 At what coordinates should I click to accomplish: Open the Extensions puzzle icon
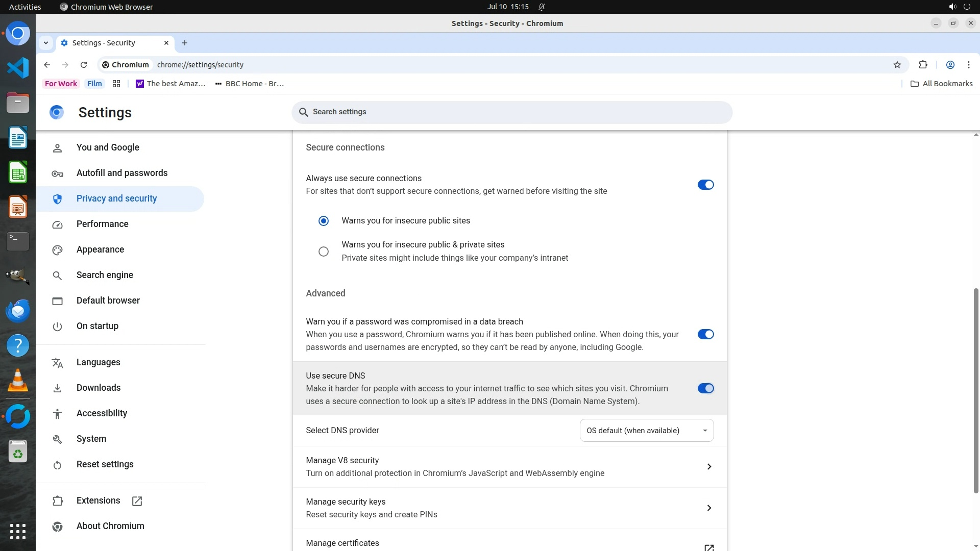click(x=923, y=65)
